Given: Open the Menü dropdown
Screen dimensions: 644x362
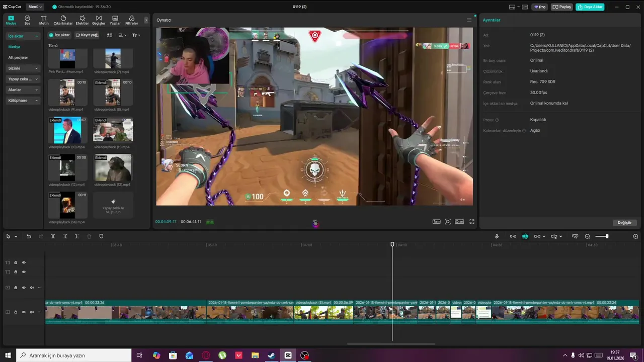Looking at the screenshot, I should [x=35, y=7].
